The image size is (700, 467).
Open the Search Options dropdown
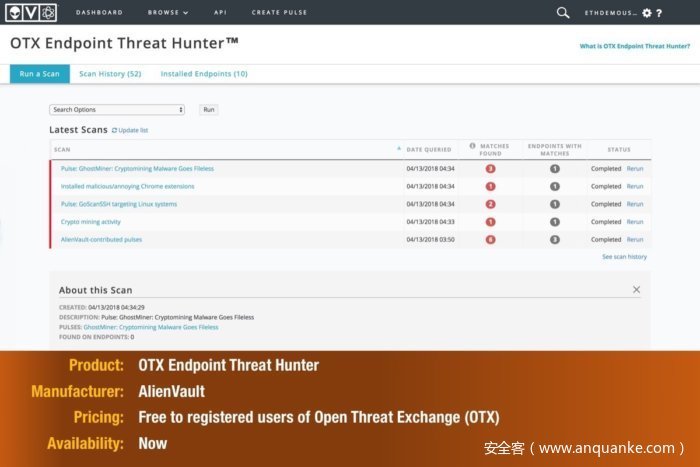pos(117,110)
